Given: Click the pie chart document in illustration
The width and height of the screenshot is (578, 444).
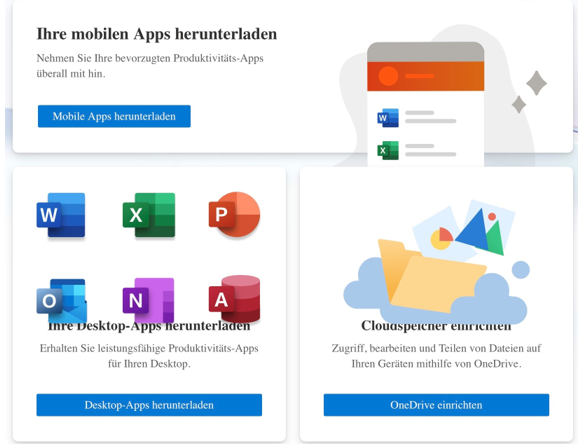Looking at the screenshot, I should [x=442, y=236].
